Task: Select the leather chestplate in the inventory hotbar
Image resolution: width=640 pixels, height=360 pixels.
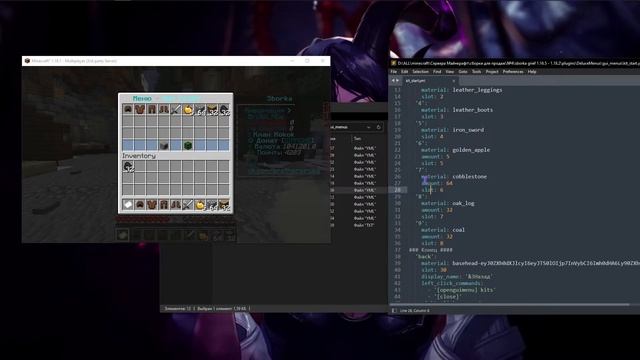Action: pyautogui.click(x=152, y=204)
